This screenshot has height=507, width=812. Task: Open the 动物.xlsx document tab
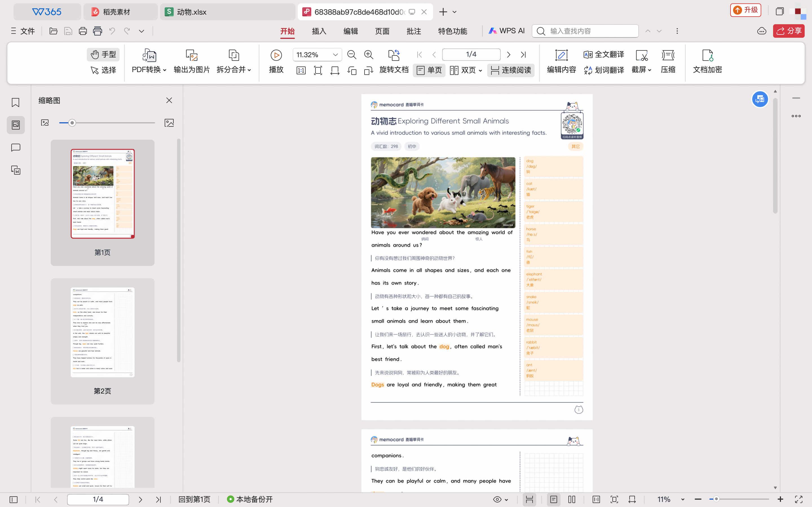(x=191, y=12)
